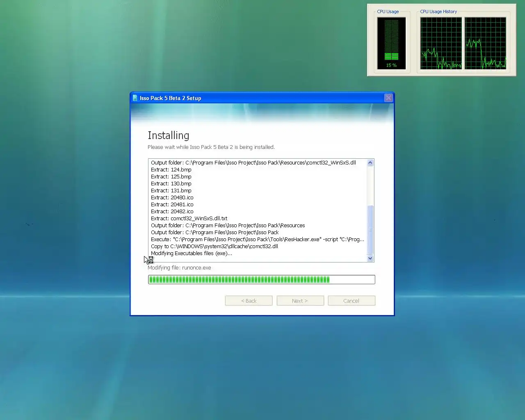Image resolution: width=525 pixels, height=420 pixels.
Task: Select log line 'Extract: 20481.ico'
Action: [x=172, y=204]
